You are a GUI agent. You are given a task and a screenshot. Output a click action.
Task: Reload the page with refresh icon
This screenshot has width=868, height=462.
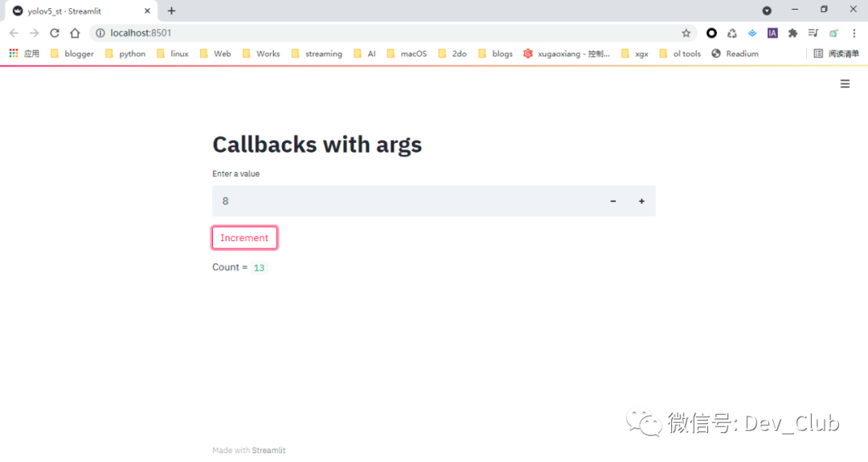[x=55, y=33]
